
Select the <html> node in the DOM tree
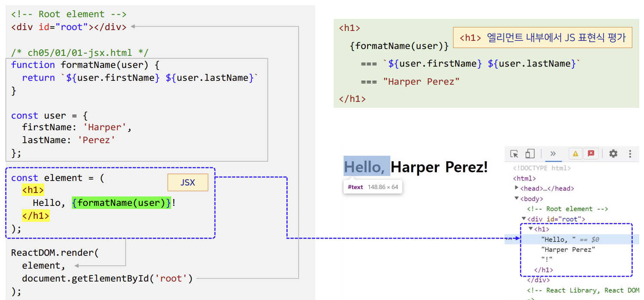524,178
